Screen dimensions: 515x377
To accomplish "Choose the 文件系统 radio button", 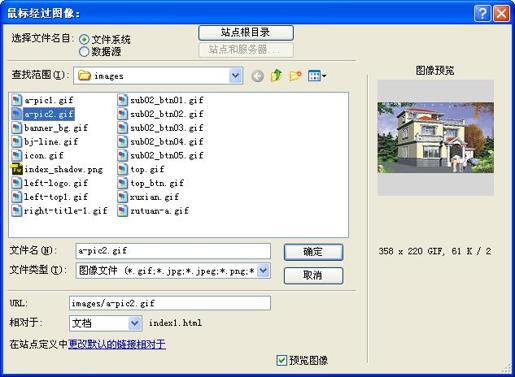I will point(84,40).
